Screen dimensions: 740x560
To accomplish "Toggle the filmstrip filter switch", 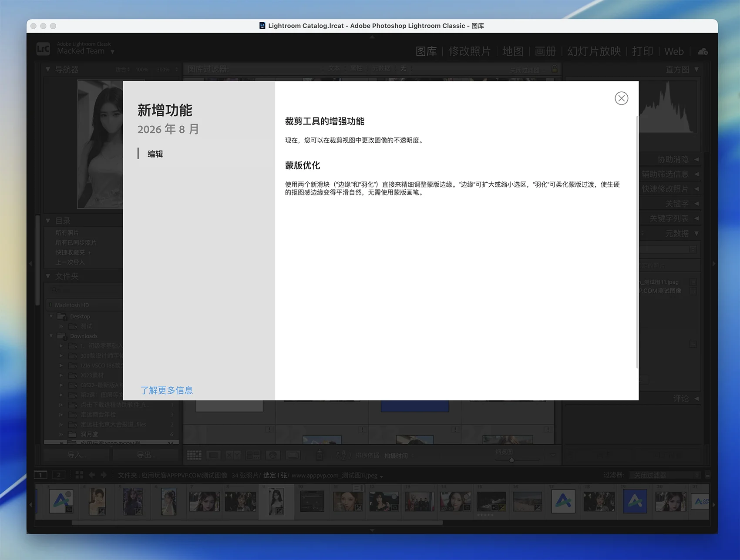I will click(x=707, y=475).
